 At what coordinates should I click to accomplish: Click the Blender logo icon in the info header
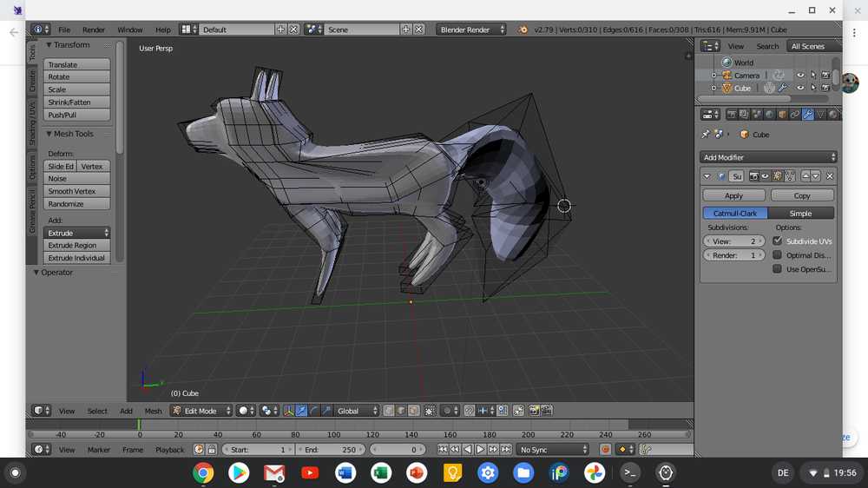point(523,30)
